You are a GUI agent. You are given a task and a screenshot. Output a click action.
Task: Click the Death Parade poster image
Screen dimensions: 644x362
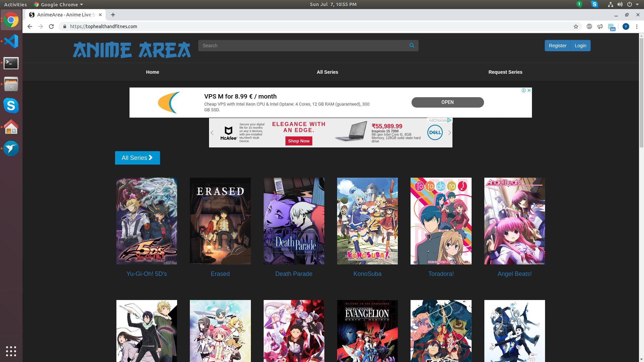pyautogui.click(x=294, y=221)
